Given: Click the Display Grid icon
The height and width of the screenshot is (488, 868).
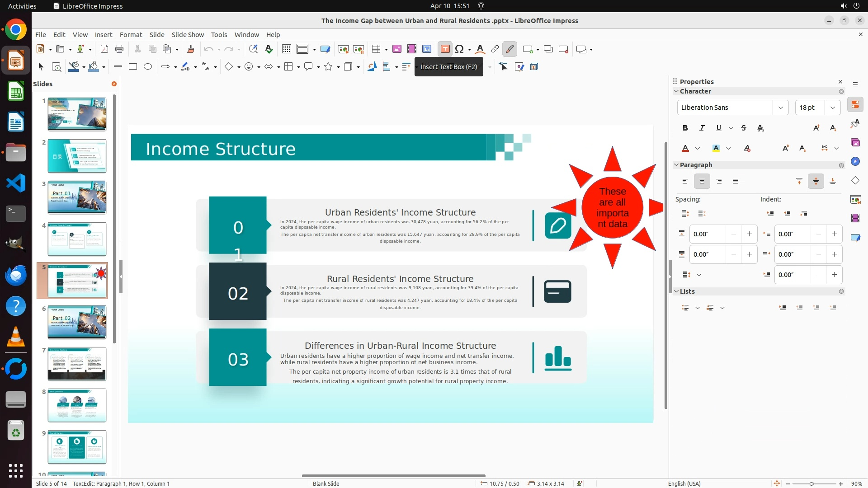Looking at the screenshot, I should 286,49.
